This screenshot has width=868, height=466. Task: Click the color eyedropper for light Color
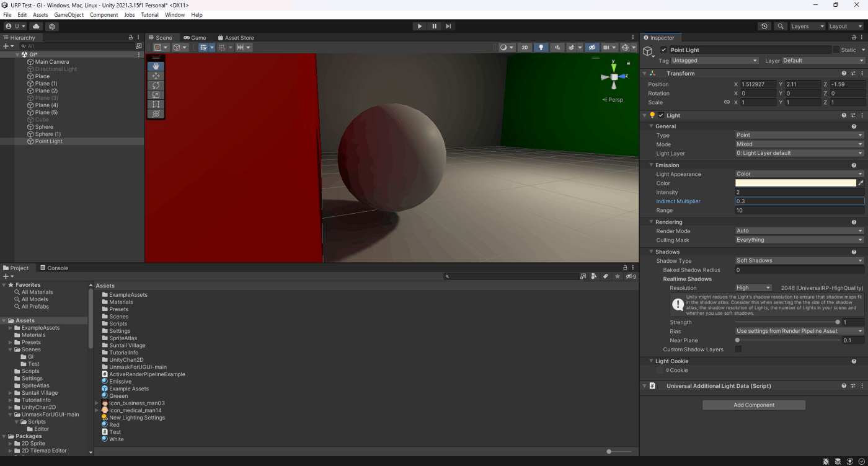861,183
